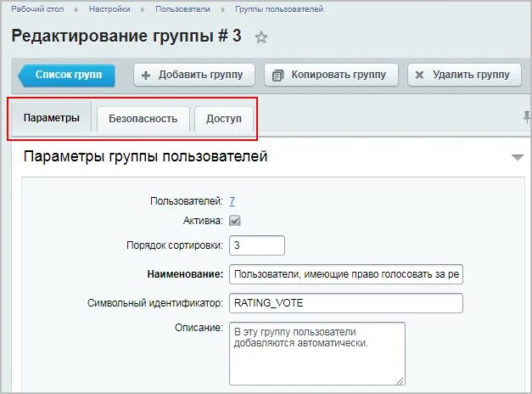Click the plus icon on Добавить группу
Viewport: 532px width, 394px height.
pos(146,75)
